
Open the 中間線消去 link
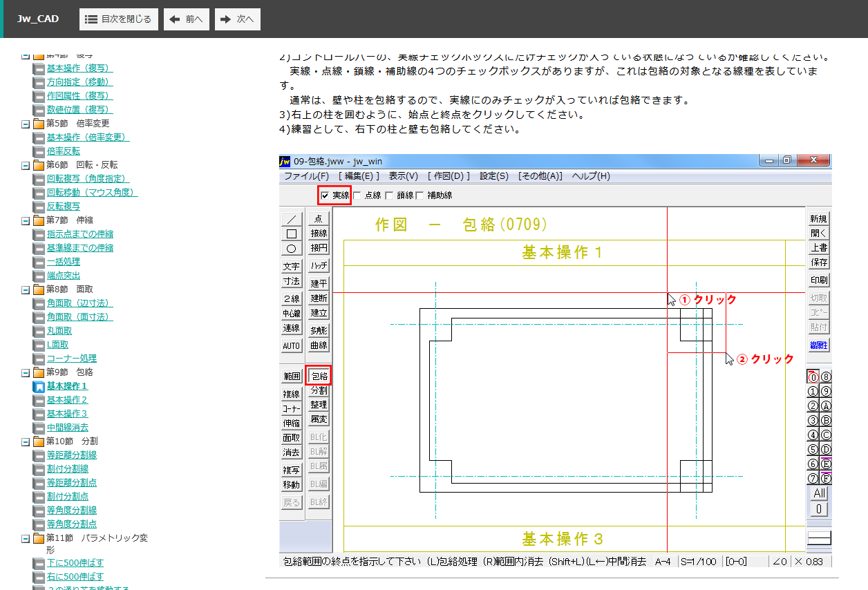point(67,428)
